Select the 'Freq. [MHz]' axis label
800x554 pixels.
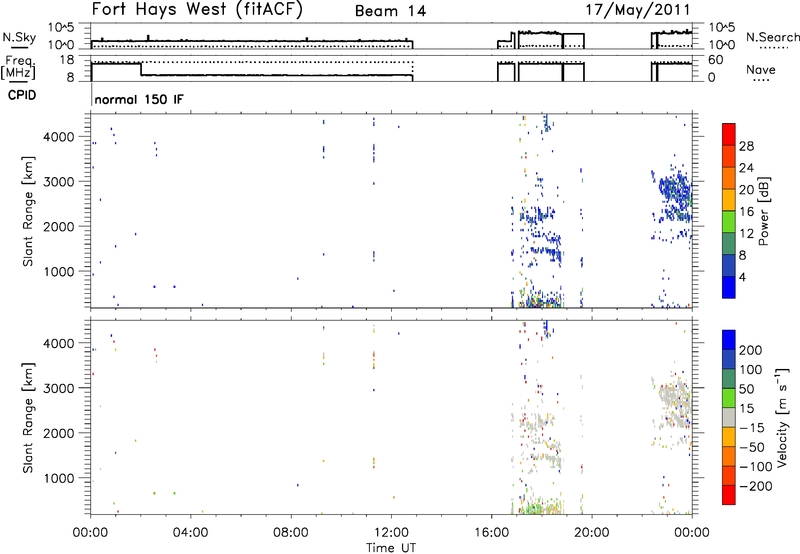click(18, 67)
